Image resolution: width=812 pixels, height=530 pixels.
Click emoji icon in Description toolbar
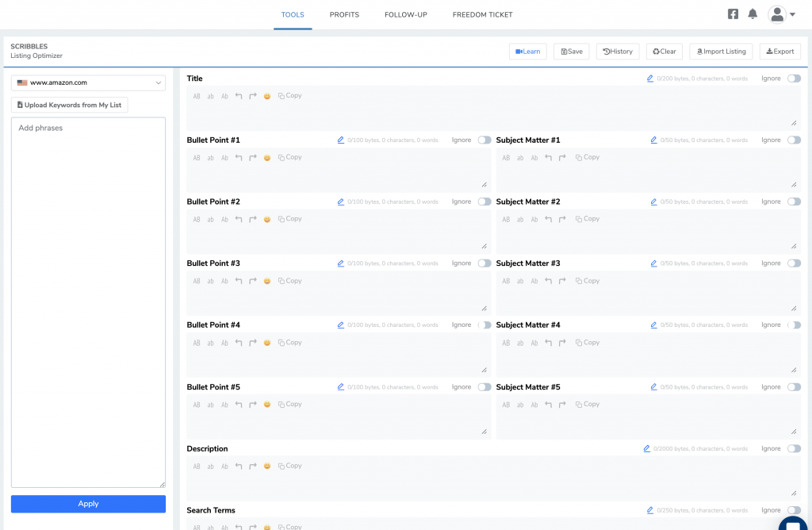click(x=267, y=467)
